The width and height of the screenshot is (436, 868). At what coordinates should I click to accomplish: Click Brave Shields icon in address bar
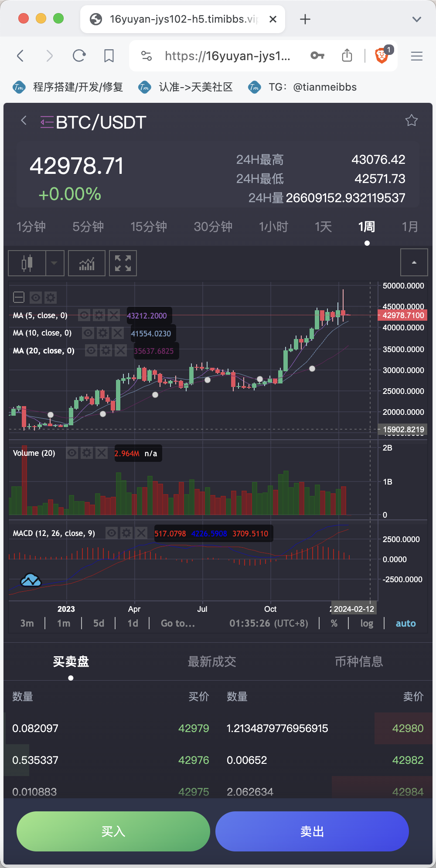pyautogui.click(x=382, y=56)
